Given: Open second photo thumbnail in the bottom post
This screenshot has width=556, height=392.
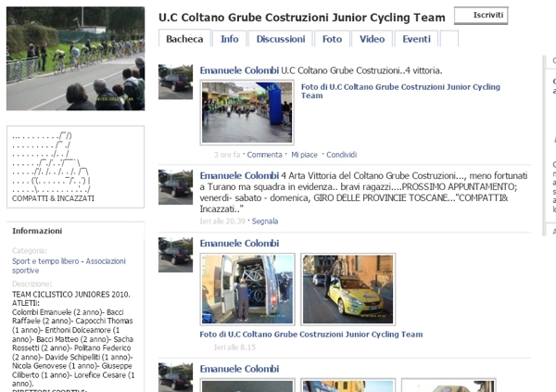Looking at the screenshot, I should coord(347,386).
